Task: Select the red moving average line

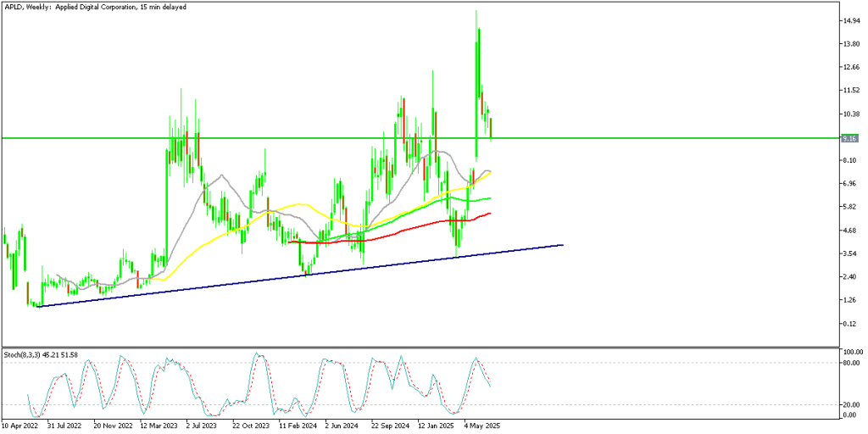Action: [381, 238]
